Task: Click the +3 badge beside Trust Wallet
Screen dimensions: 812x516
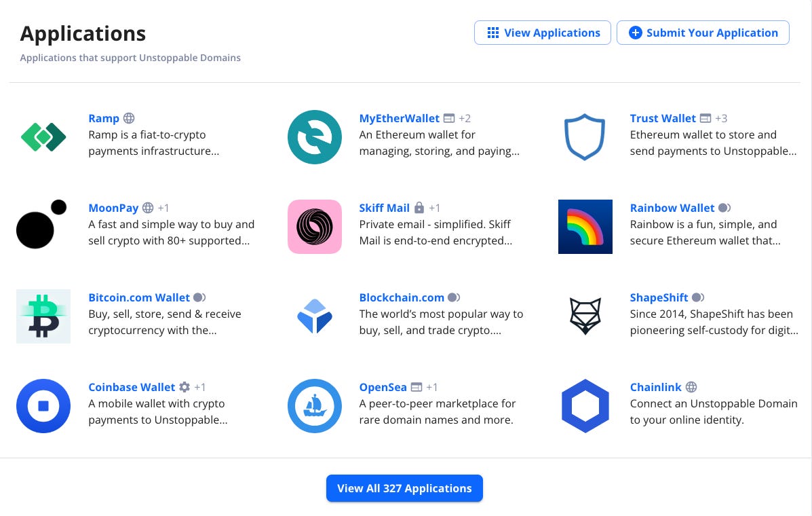Action: click(721, 118)
